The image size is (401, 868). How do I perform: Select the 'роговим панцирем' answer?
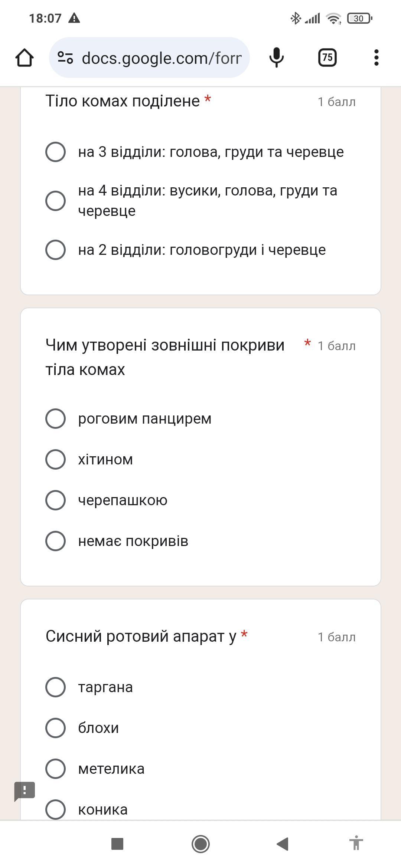[x=56, y=418]
